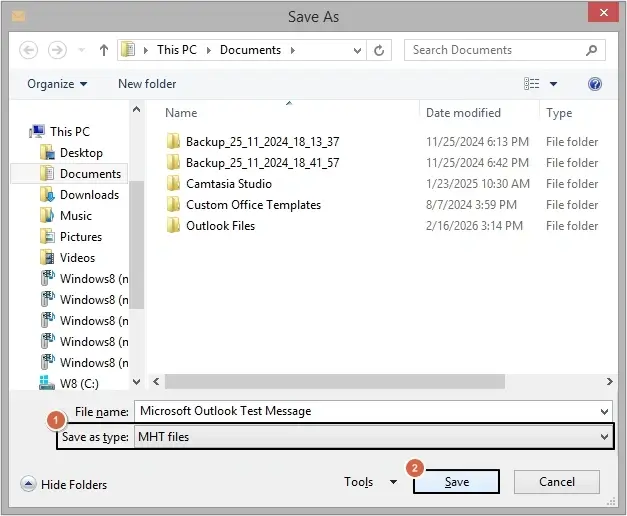This screenshot has width=627, height=516.
Task: Sort by Name column header
Action: click(x=181, y=113)
